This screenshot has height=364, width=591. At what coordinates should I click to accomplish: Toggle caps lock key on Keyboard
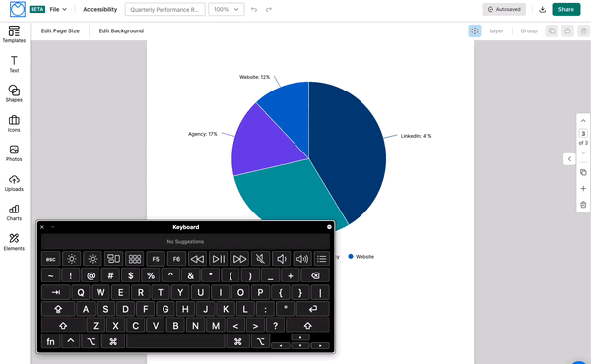click(x=58, y=309)
